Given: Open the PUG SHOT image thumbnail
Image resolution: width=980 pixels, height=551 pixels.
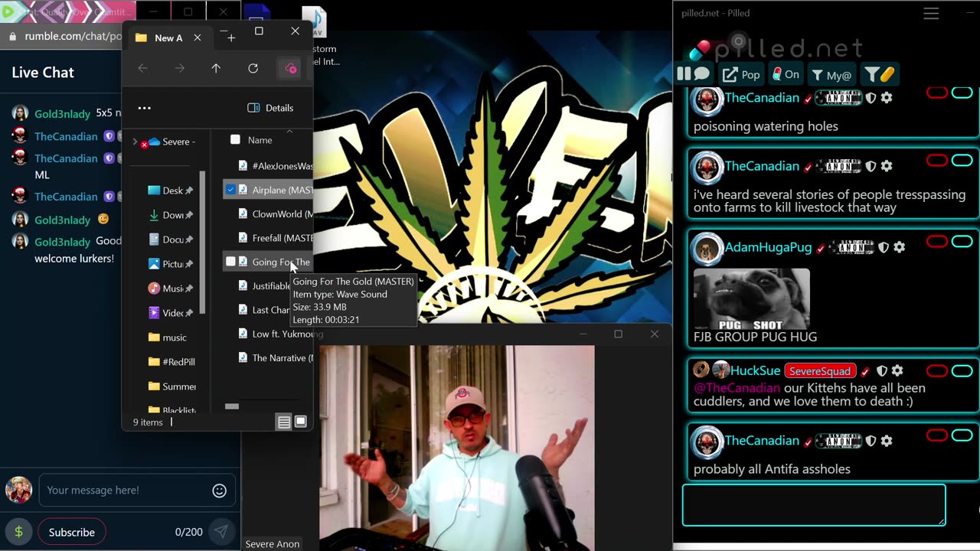Looking at the screenshot, I should [751, 299].
